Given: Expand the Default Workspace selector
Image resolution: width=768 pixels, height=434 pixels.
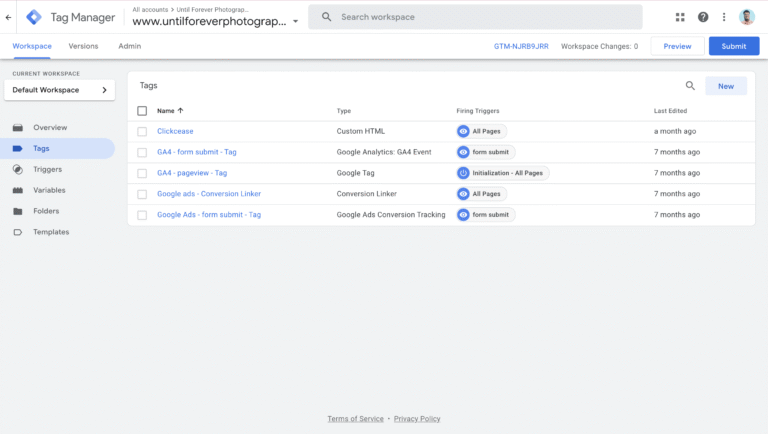Looking at the screenshot, I should pyautogui.click(x=59, y=90).
